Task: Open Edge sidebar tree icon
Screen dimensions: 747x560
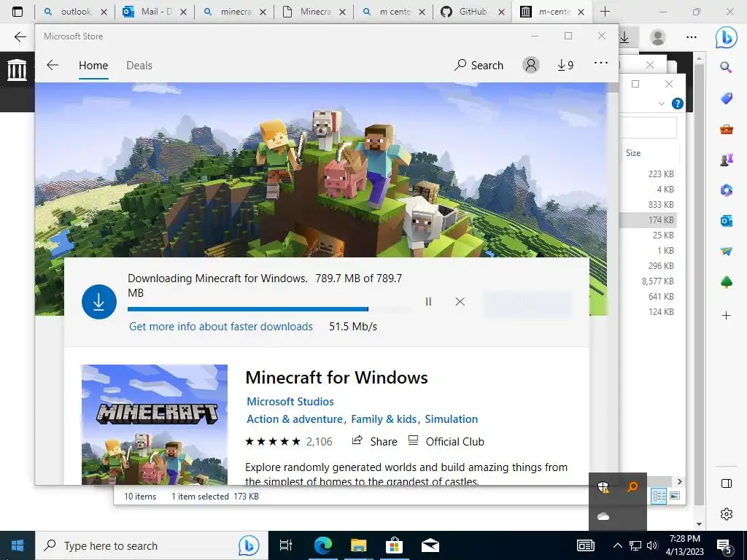Action: point(726,282)
